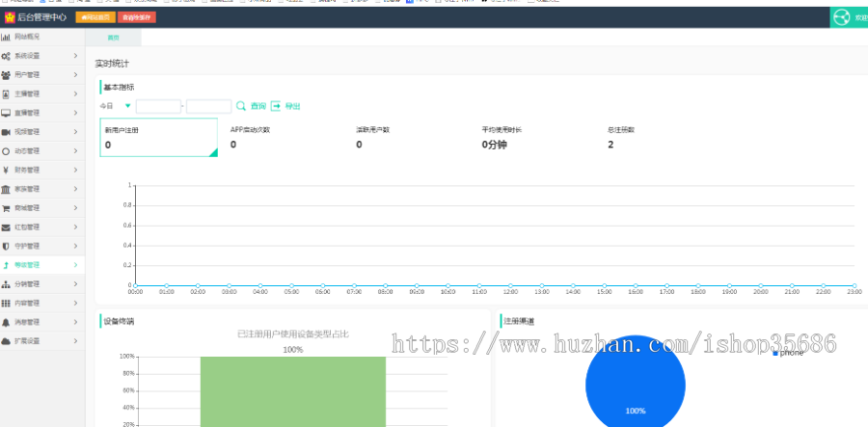Viewport: 868px width, 427px height.
Task: Toggle the phone legend color swatch
Action: coord(775,353)
